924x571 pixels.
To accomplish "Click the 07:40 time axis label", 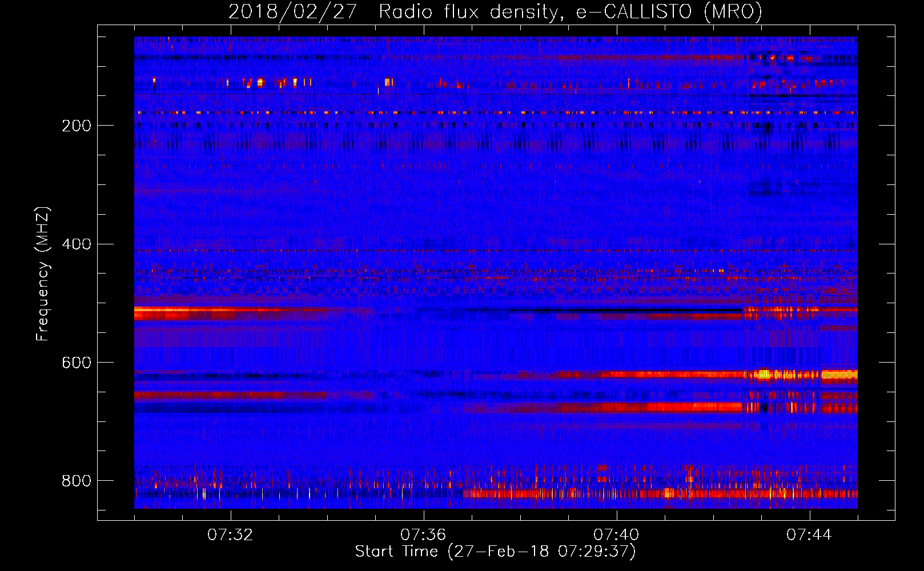I will (616, 535).
